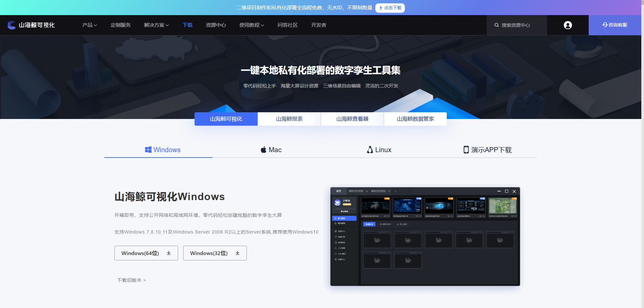Download the Windows(32位) installer
644x308 pixels.
click(215, 253)
